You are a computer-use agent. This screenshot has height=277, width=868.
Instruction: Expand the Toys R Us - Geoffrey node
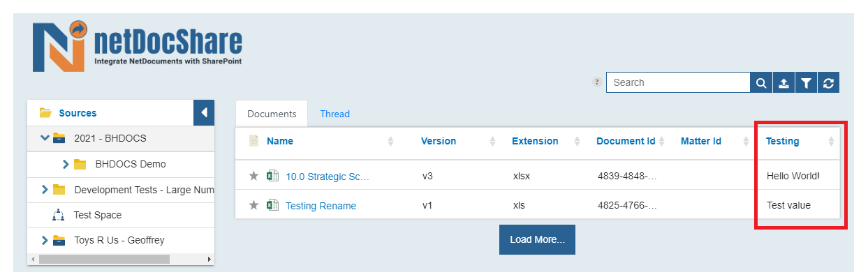click(45, 240)
